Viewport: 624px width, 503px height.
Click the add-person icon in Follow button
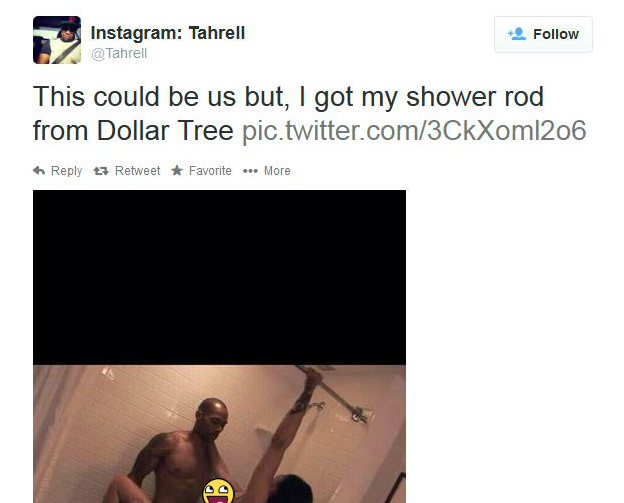[x=517, y=34]
